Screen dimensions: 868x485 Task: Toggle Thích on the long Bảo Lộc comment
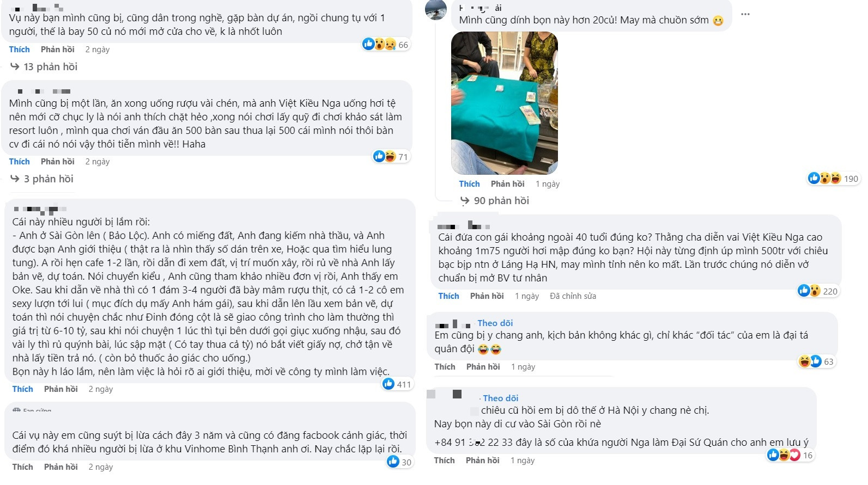point(23,389)
